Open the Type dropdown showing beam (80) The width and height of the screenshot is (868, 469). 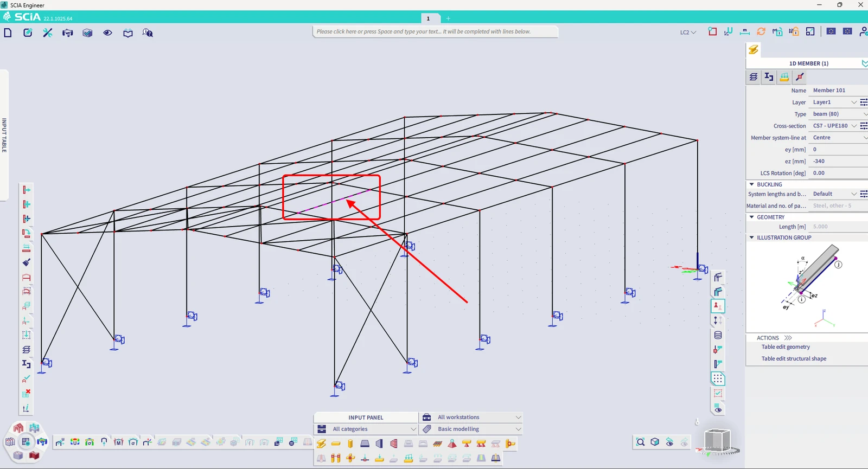(x=838, y=114)
